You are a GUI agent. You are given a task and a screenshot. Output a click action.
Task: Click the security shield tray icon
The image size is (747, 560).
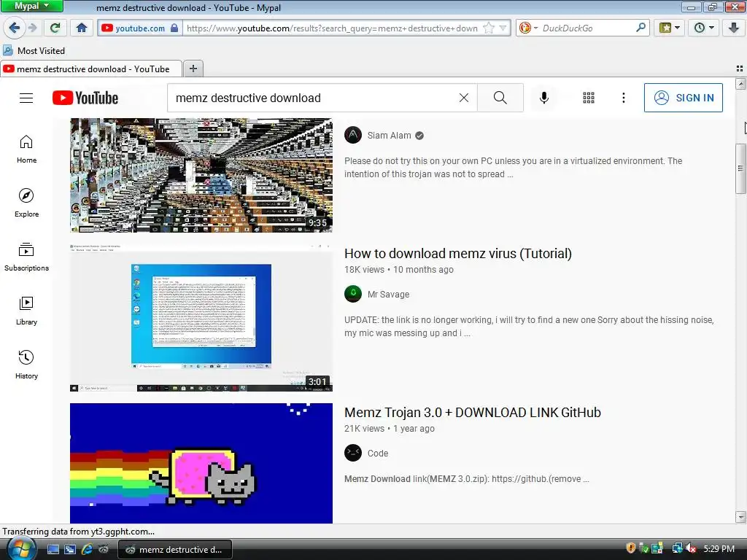[631, 548]
